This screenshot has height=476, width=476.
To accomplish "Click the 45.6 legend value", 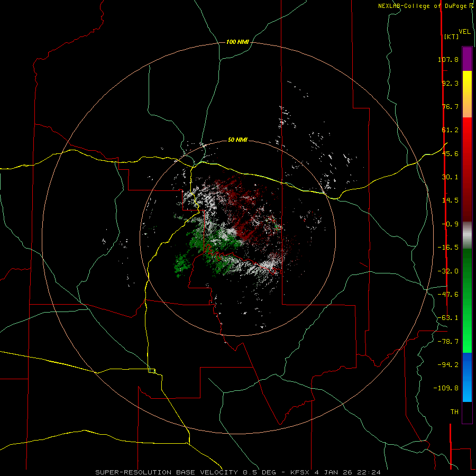I will click(x=450, y=153).
